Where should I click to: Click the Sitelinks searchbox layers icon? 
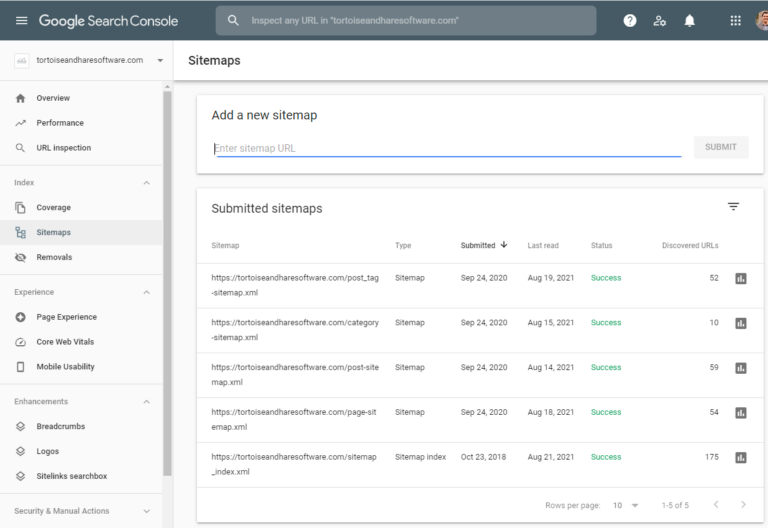[x=20, y=476]
